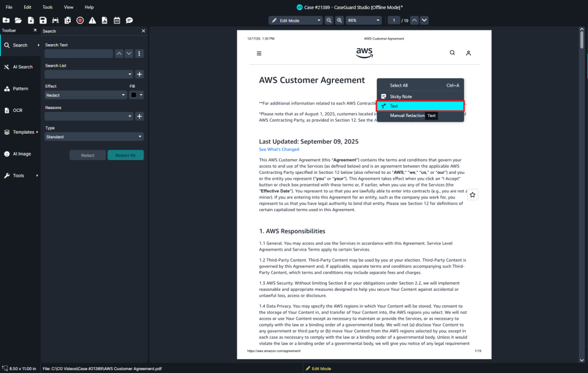Click the red Record icon
The height and width of the screenshot is (373, 588).
click(80, 20)
